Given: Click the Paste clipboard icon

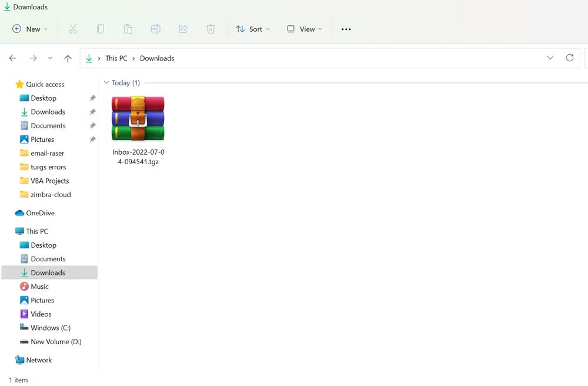Looking at the screenshot, I should (x=128, y=29).
